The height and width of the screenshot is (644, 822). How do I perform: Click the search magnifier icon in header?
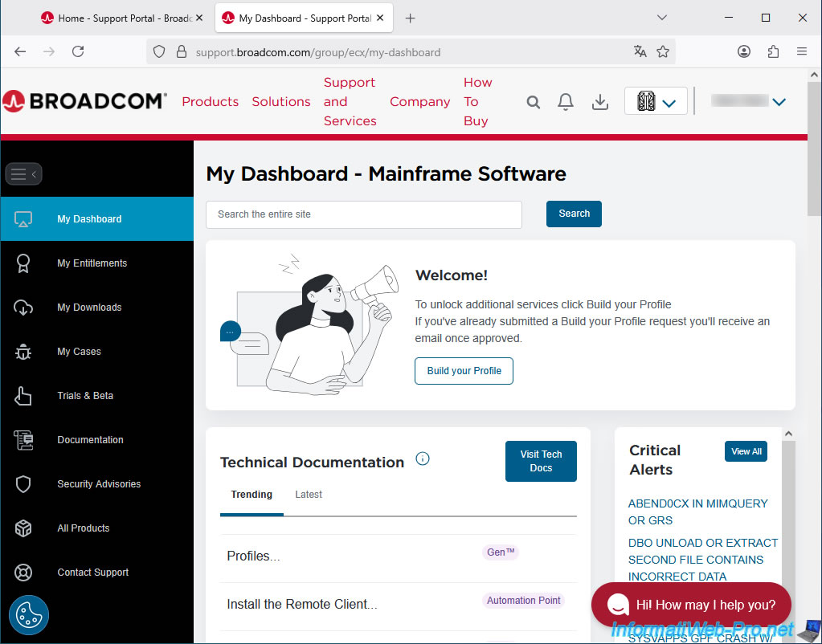(533, 102)
